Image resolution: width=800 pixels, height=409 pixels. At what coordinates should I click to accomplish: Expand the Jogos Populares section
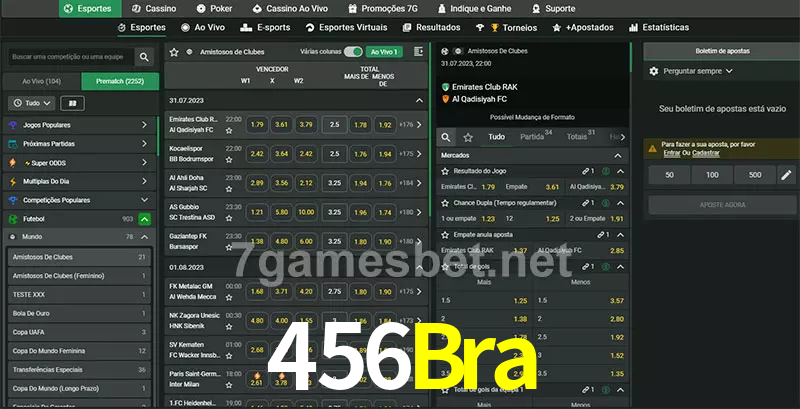(x=144, y=125)
